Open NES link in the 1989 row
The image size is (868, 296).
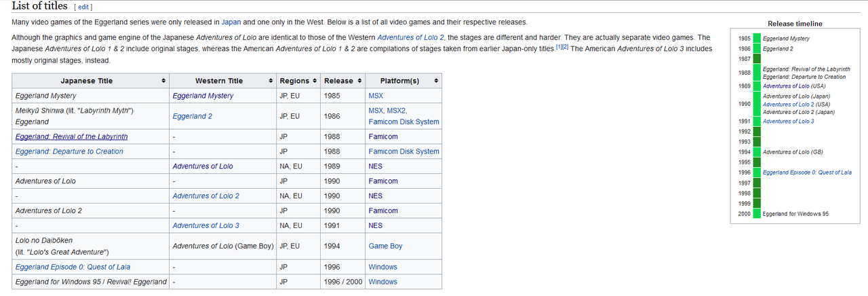tap(376, 166)
